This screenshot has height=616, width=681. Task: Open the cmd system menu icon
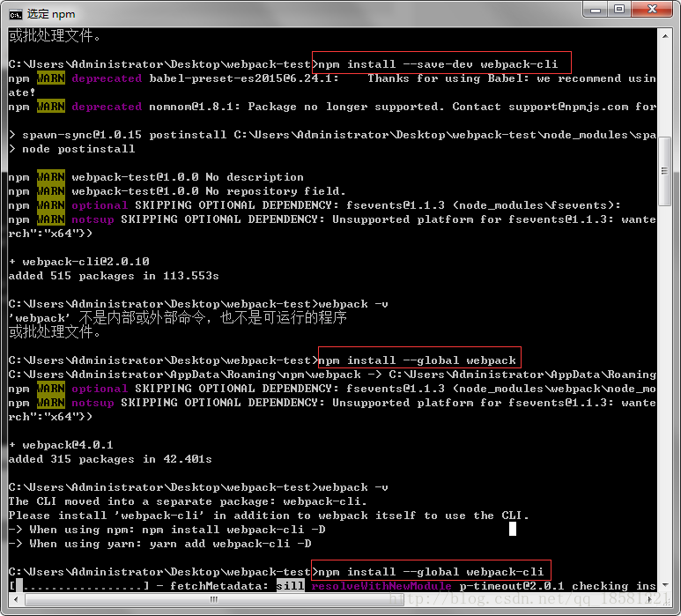click(15, 15)
